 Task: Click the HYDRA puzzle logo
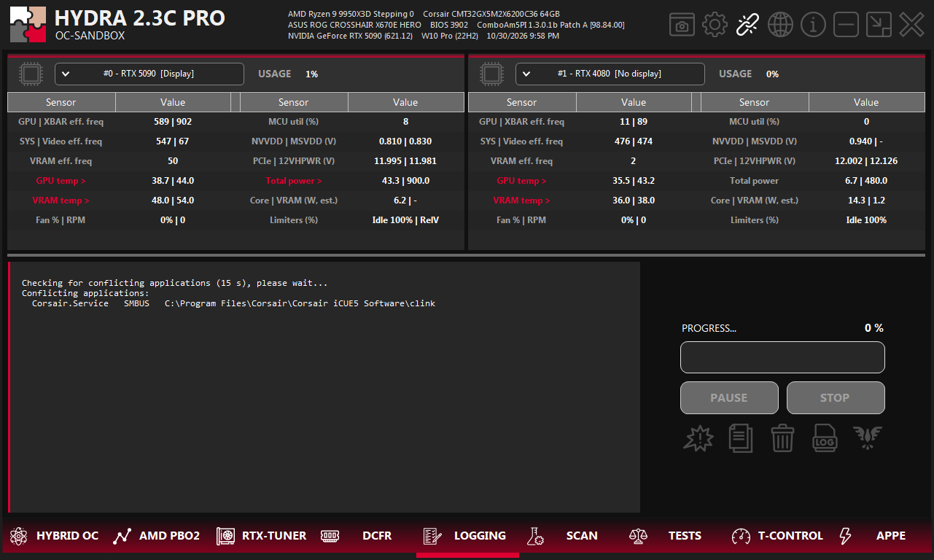[28, 25]
